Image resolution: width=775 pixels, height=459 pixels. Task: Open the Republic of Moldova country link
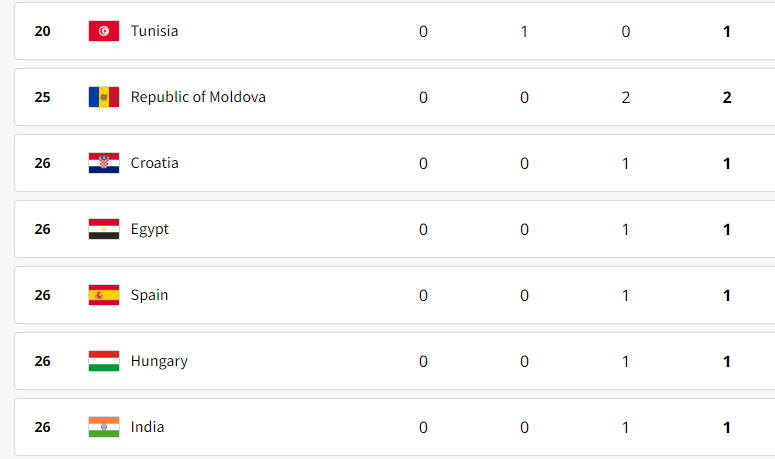(x=198, y=97)
